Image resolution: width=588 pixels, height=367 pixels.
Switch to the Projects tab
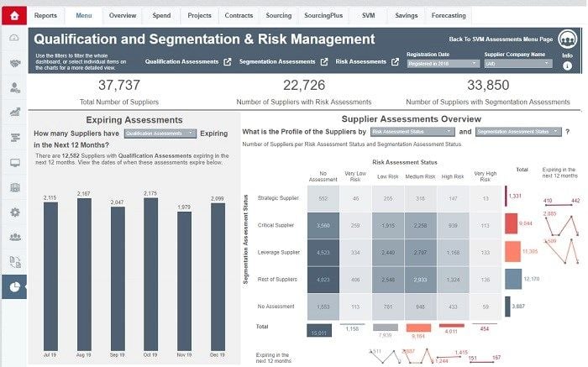coord(200,15)
